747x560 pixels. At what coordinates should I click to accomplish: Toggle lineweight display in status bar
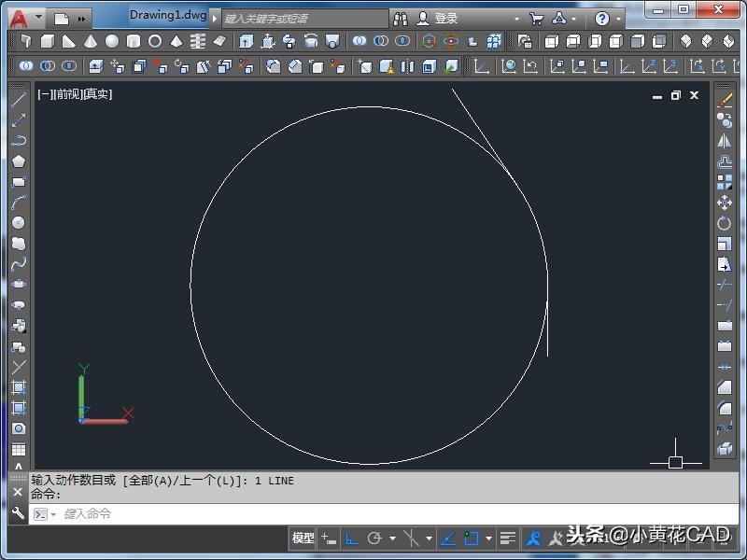[x=508, y=539]
